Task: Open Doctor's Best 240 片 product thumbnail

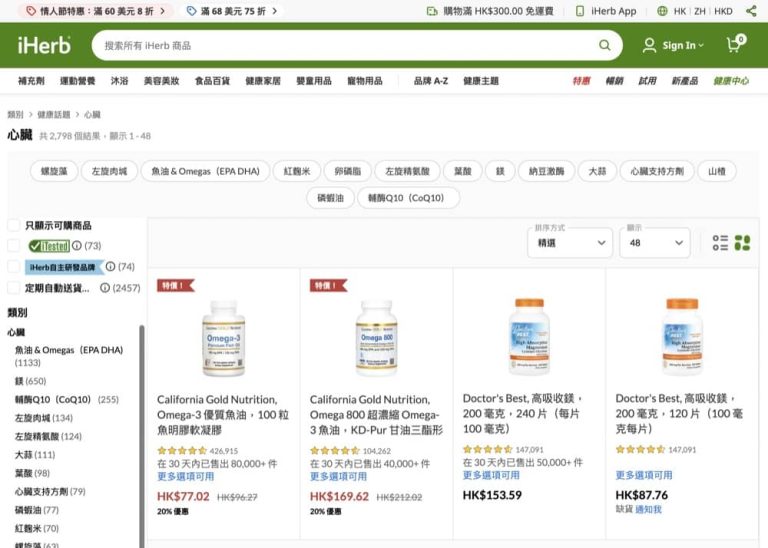Action: (529, 337)
